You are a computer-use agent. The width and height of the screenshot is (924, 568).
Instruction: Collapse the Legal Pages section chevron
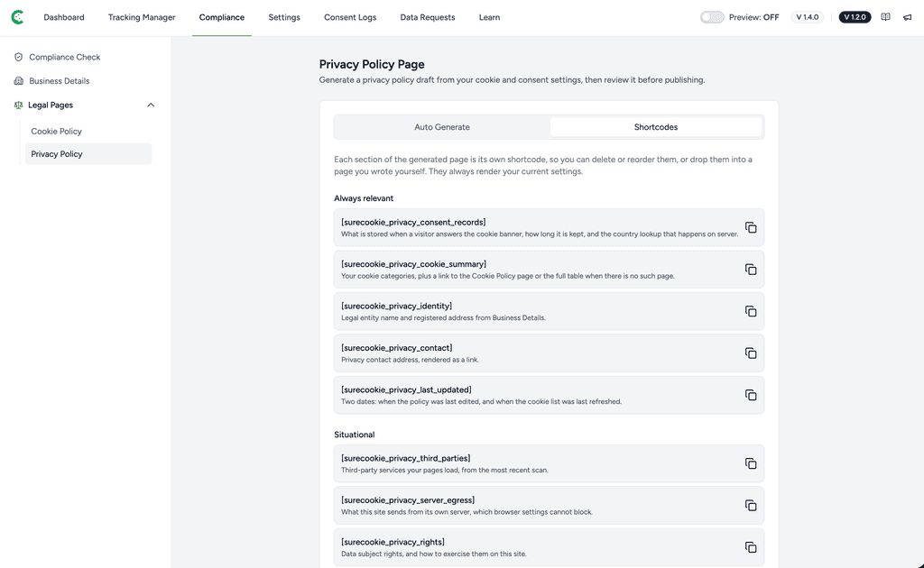point(151,105)
